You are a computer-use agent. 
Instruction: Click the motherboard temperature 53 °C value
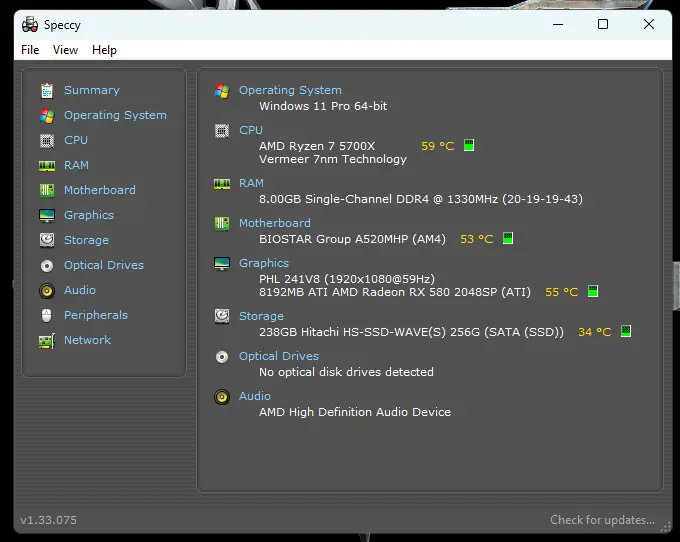(477, 239)
